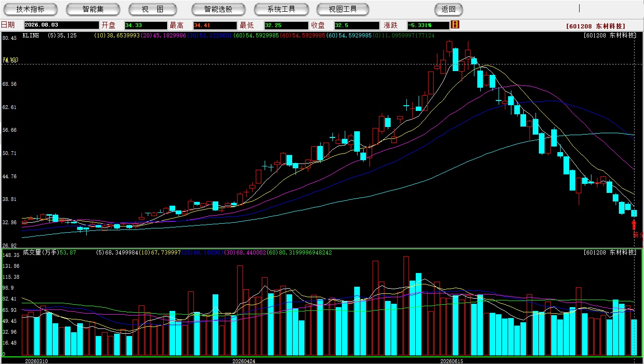Click the red [601208 东材科技] label in header
Screen dimensions: 644x364
coord(595,26)
